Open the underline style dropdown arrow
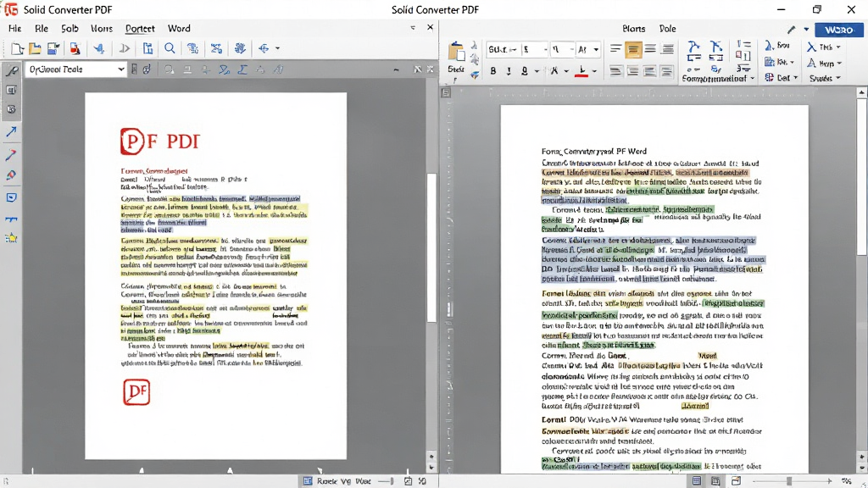This screenshot has height=488, width=868. (x=537, y=71)
